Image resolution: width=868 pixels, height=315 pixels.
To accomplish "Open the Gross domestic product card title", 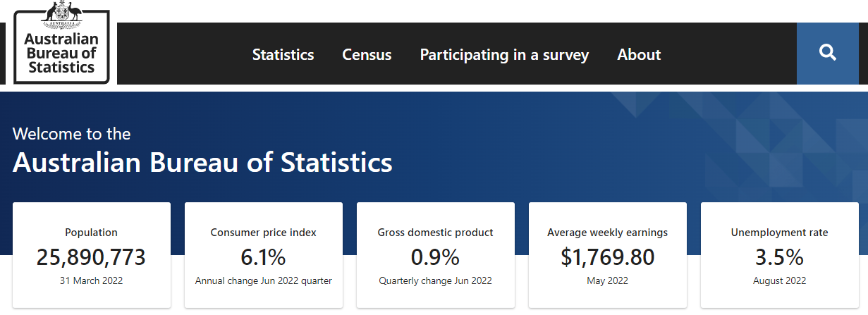I will click(x=436, y=233).
